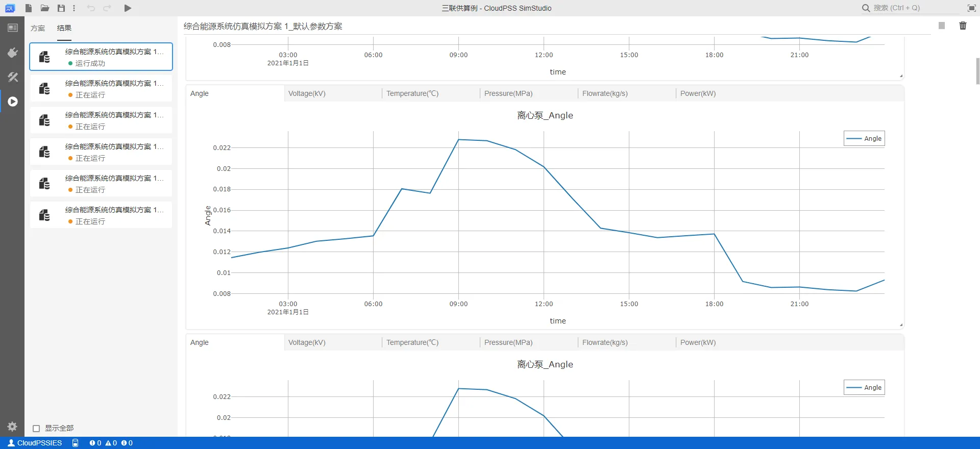Click the undo arrow icon

pos(91,8)
